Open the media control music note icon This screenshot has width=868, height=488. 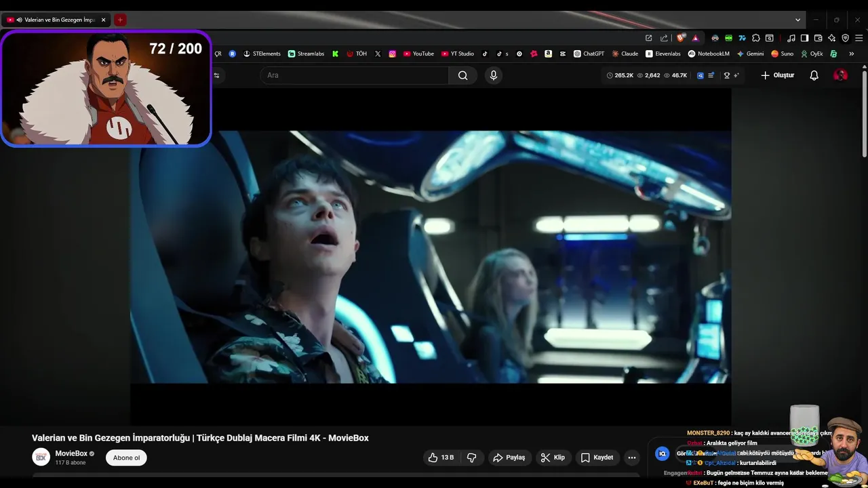[x=791, y=38]
